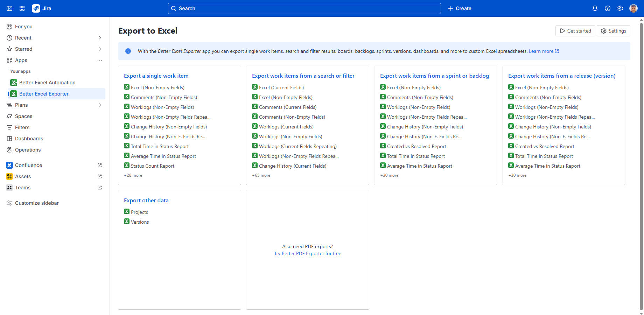Click into the Search field
The image size is (644, 315).
pyautogui.click(x=304, y=8)
